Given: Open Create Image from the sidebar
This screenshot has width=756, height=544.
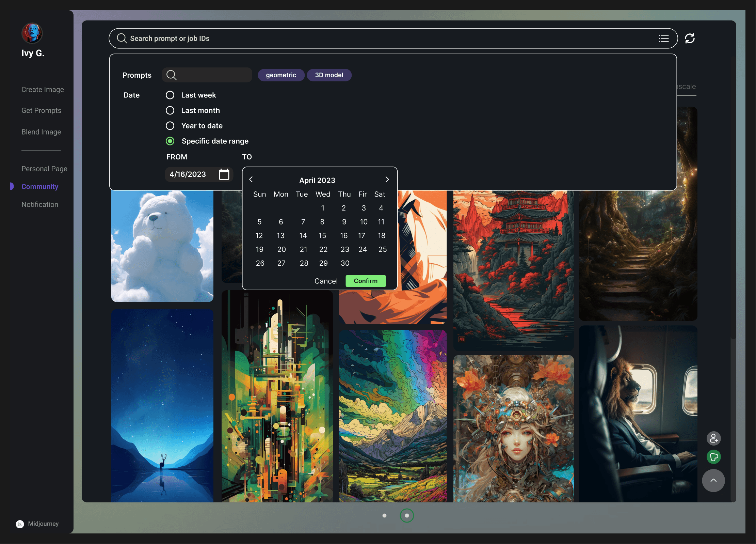Looking at the screenshot, I should click(43, 90).
